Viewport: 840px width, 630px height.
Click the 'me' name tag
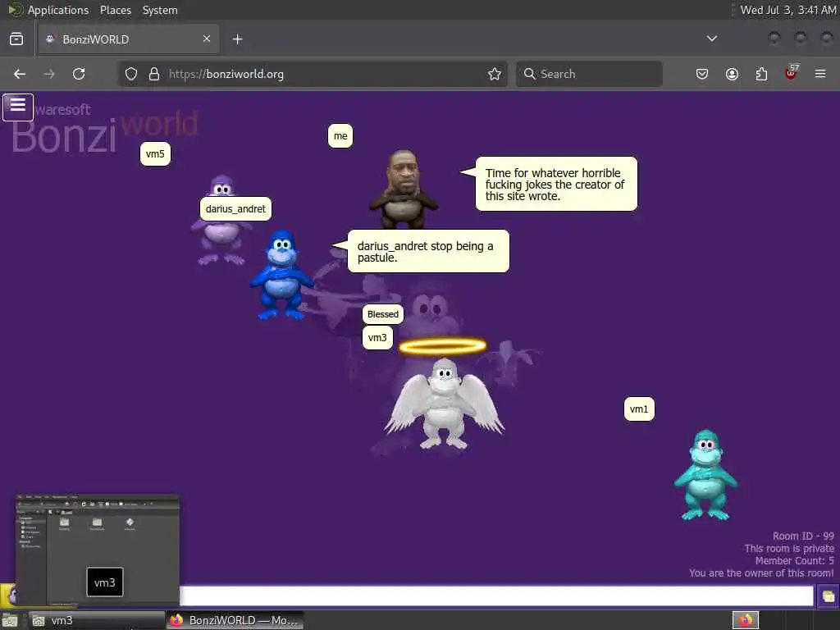(x=340, y=136)
